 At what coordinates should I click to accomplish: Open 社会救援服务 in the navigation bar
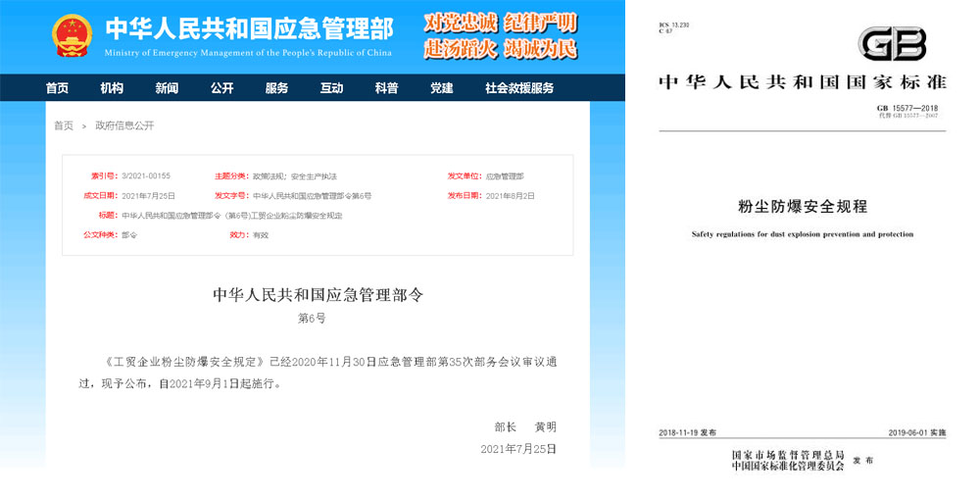519,88
